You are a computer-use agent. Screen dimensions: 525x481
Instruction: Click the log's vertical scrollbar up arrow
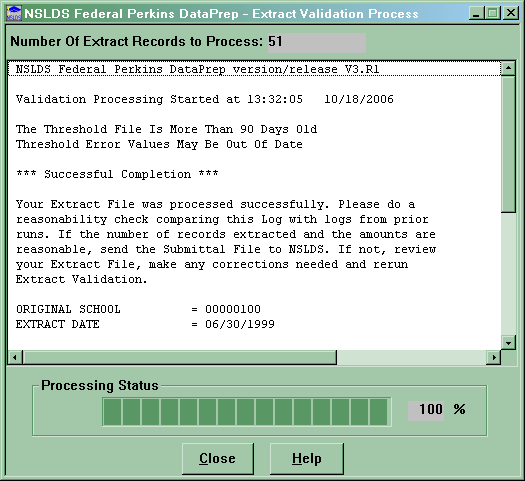coord(508,68)
